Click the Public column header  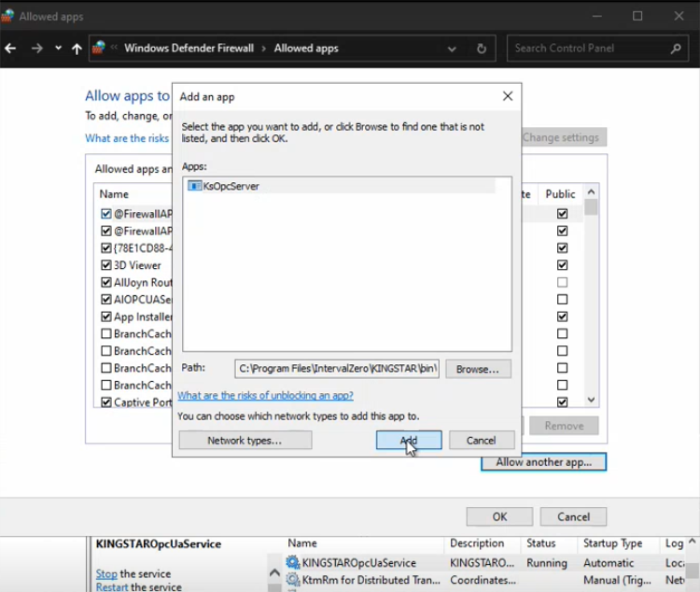tap(560, 194)
